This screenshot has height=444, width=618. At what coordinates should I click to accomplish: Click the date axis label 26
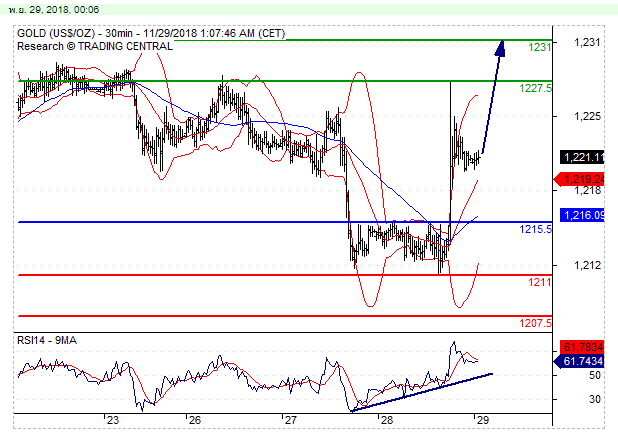click(x=195, y=420)
